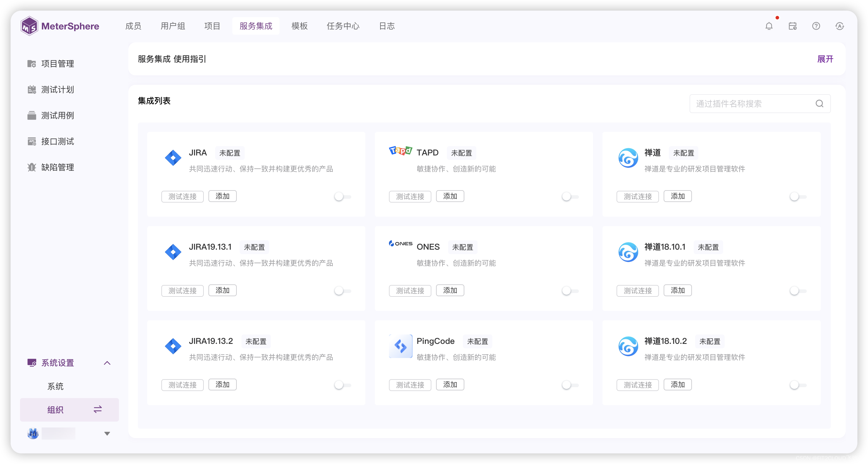Open the 任务中心 tab

coord(343,26)
